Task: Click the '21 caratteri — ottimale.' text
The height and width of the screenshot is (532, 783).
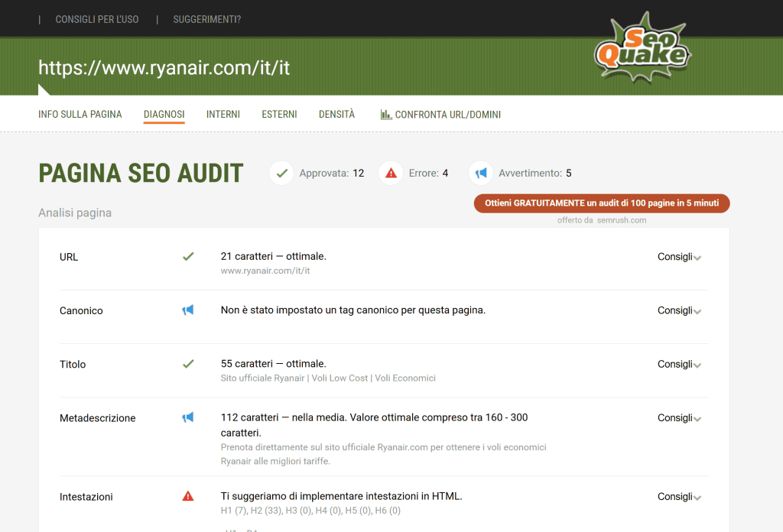Action: tap(273, 256)
